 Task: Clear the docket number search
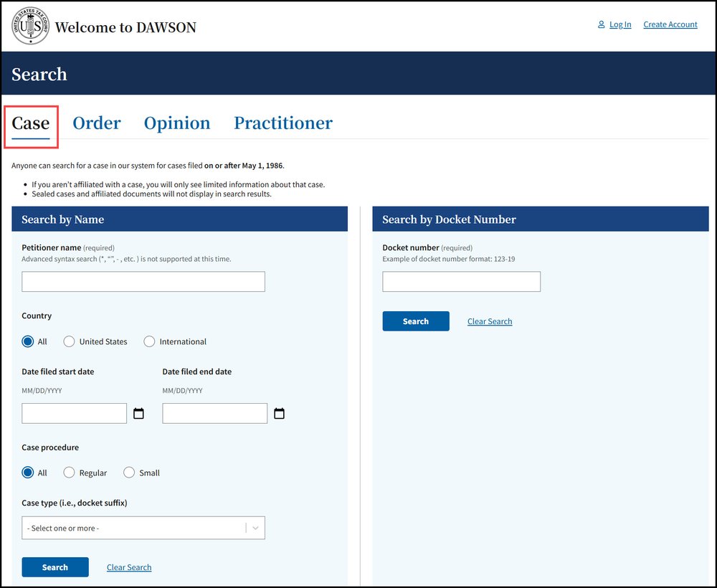pyautogui.click(x=490, y=321)
